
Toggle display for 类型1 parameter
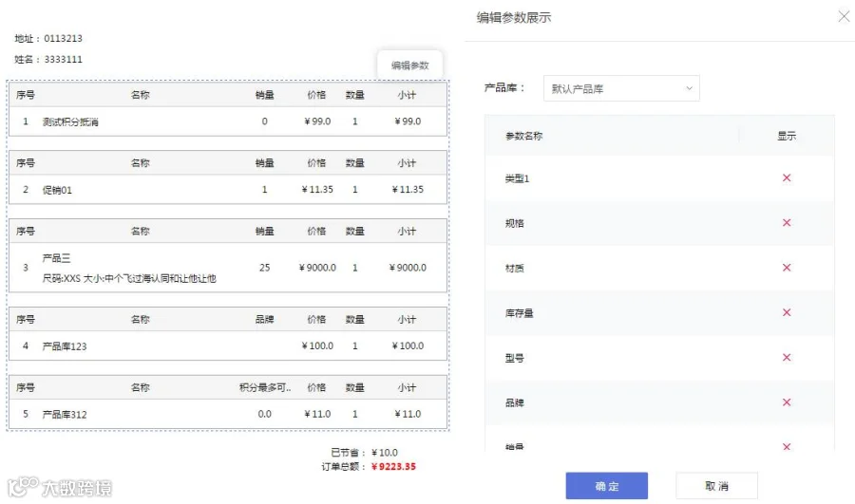tap(787, 177)
